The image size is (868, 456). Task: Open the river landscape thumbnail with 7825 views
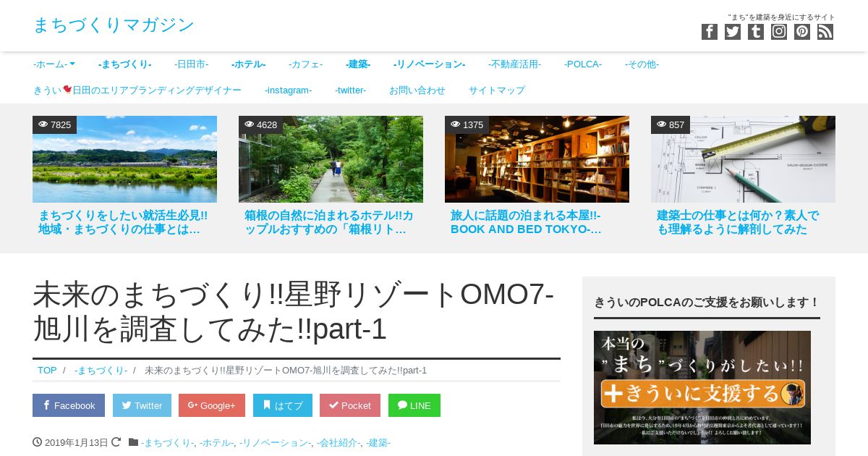tap(124, 159)
